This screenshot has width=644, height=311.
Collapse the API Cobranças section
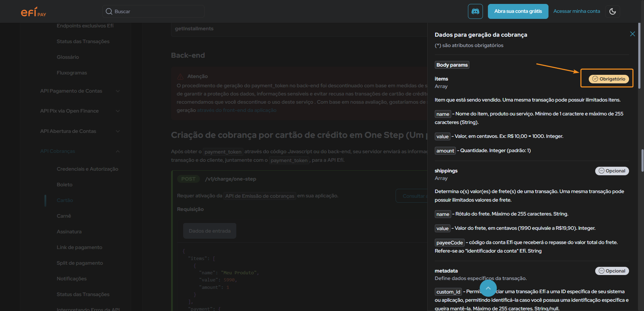[118, 151]
